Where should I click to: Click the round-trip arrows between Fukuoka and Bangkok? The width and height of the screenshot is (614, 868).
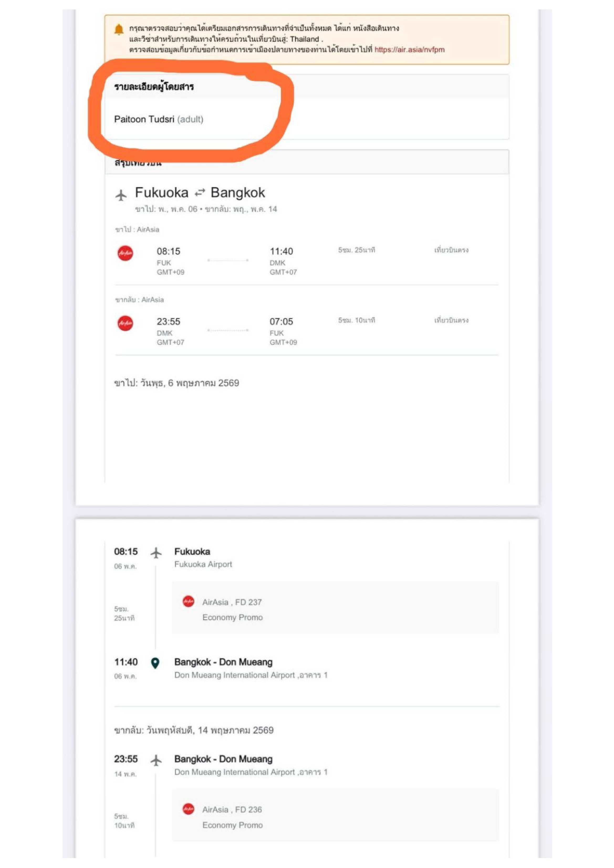click(x=199, y=193)
